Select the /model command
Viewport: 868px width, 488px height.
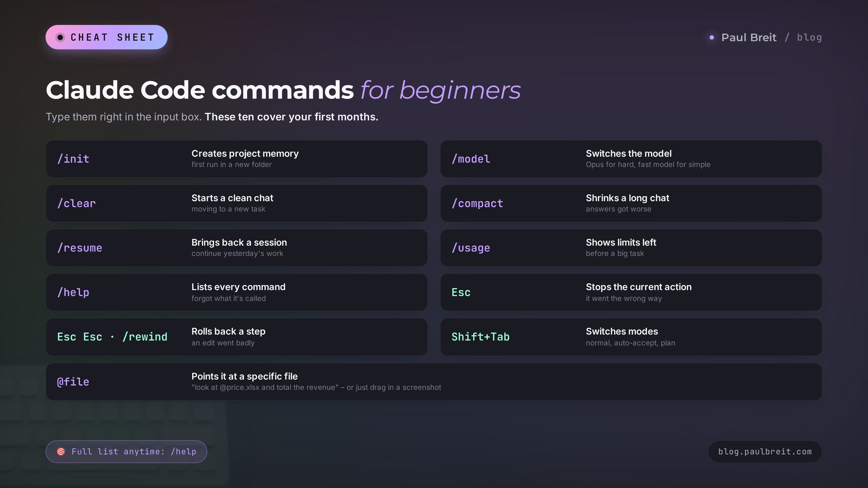471,159
